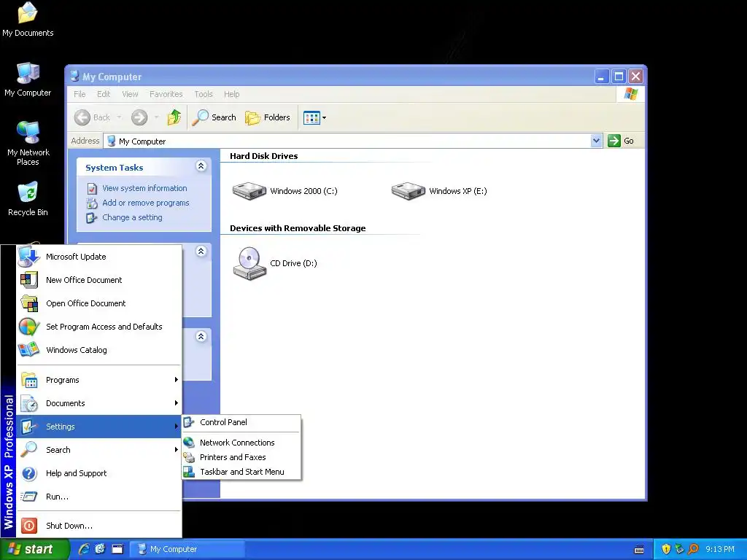
Task: Open Printers and Faxes
Action: (x=241, y=457)
